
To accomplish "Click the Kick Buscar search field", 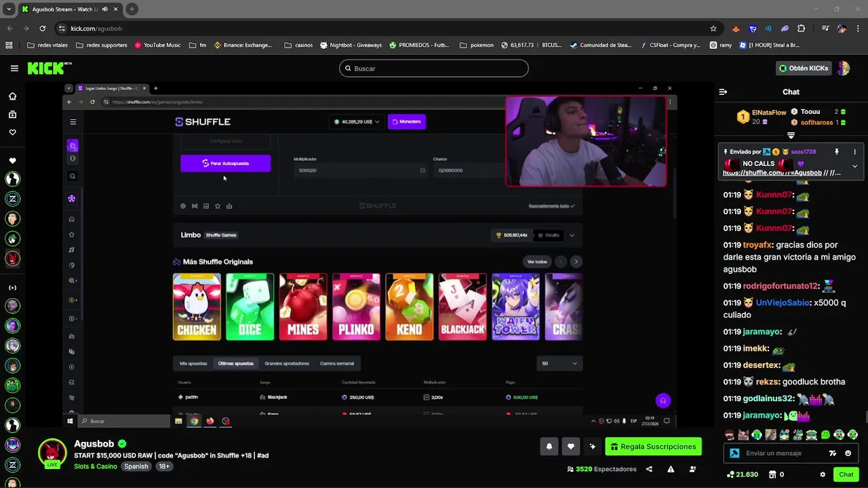I will click(434, 68).
